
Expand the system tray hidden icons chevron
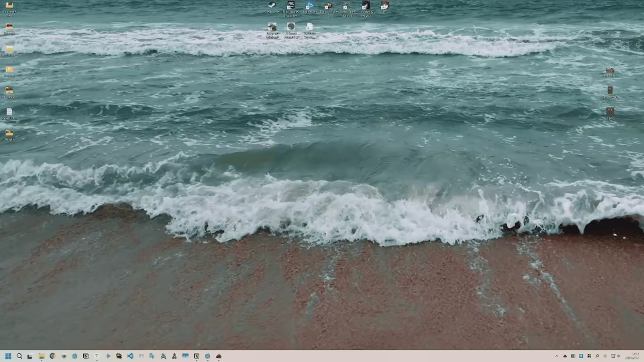557,356
